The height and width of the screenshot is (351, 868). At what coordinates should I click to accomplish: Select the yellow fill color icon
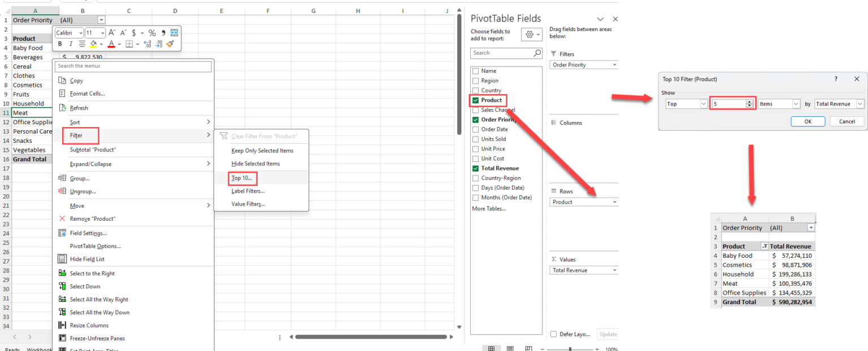point(93,43)
